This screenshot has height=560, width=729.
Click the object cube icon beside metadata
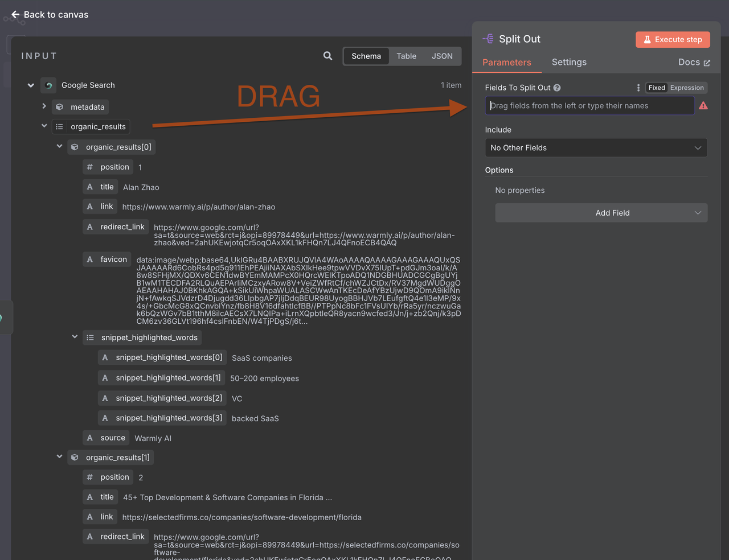point(59,107)
